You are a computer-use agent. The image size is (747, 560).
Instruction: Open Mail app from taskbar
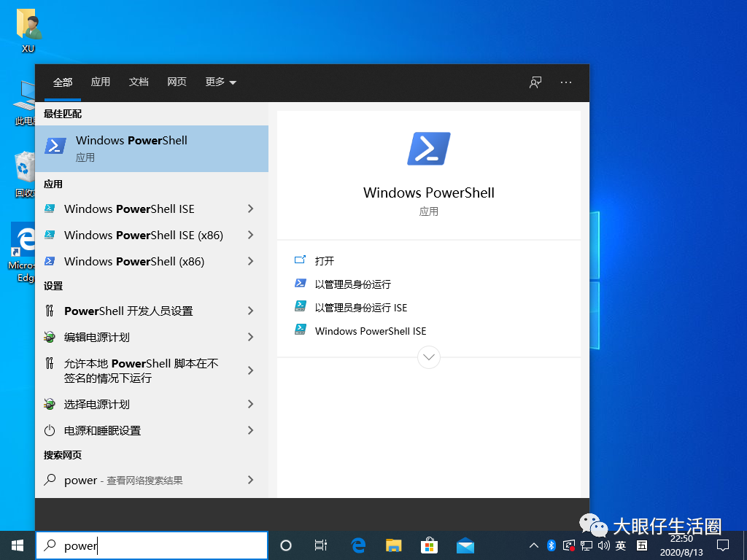465,545
